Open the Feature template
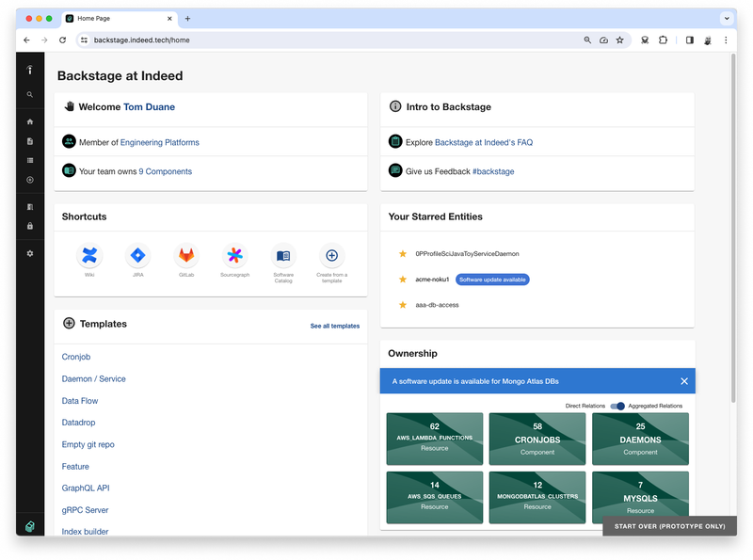Screen dimensions: 753x560 [x=75, y=466]
